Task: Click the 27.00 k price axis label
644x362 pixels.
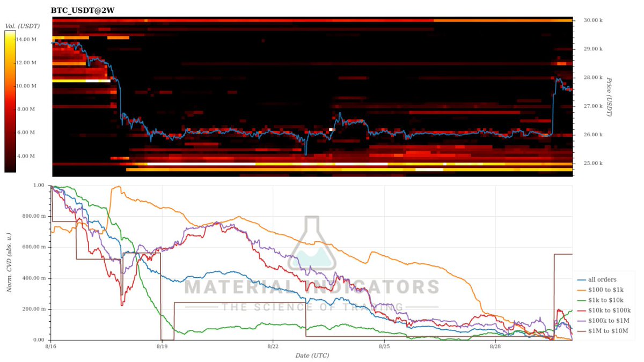Action: point(592,106)
